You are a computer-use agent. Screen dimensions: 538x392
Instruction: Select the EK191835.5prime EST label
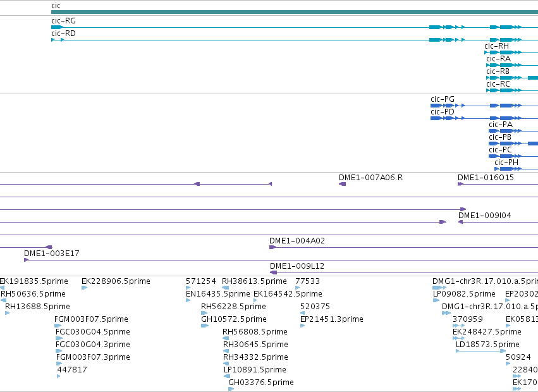[34, 281]
